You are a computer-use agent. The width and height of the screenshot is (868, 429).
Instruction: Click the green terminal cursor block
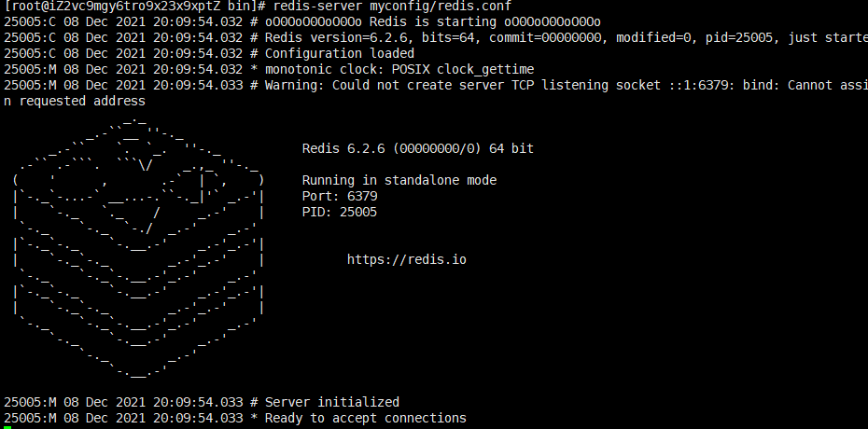7,427
